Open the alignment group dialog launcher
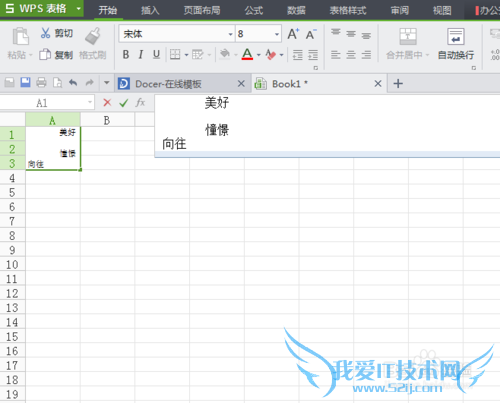This screenshot has width=500, height=403. pyautogui.click(x=474, y=68)
